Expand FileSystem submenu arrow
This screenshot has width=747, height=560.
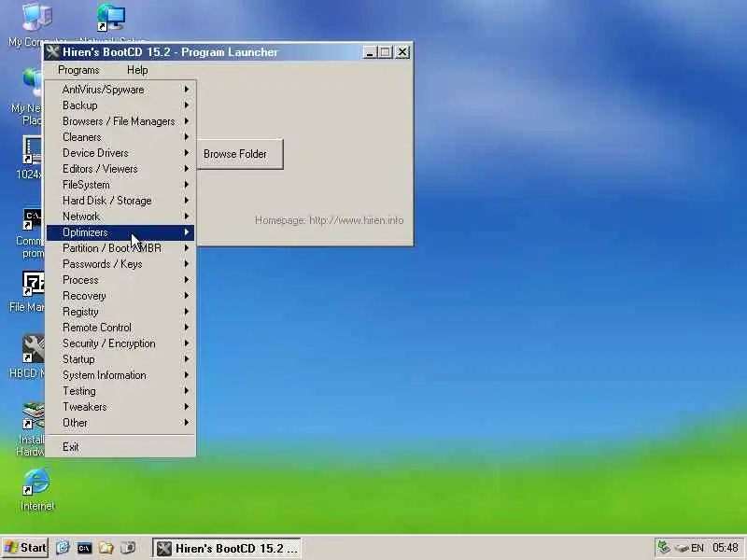tap(187, 185)
